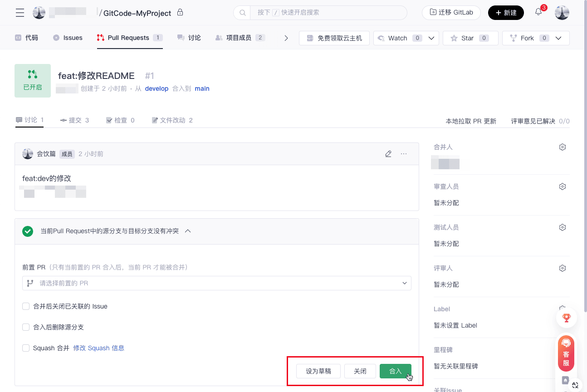Click the 修改 Squash 信息 link
The image size is (587, 392).
coord(98,348)
